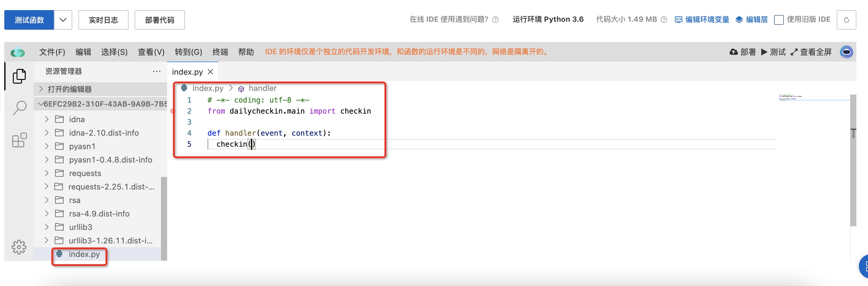The image size is (868, 286).
Task: Click the file explorer vertical scrollbar
Action: tap(164, 219)
